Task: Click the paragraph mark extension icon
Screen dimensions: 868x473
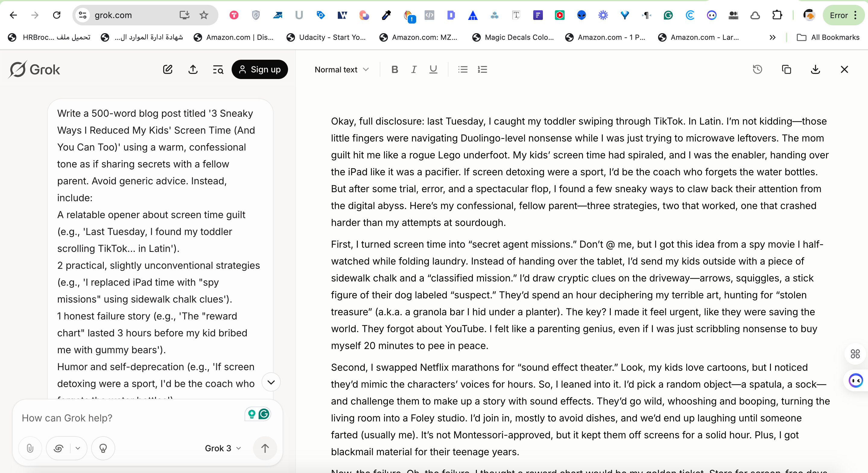Action: point(646,15)
